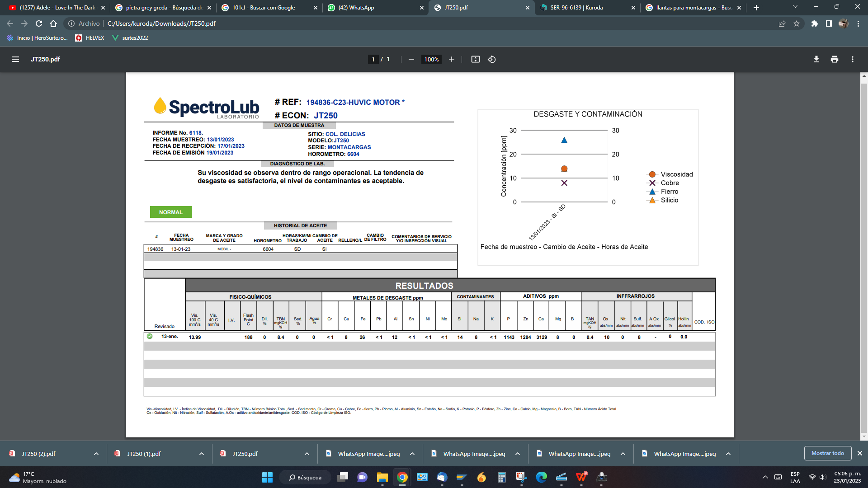Rotate the PDF counterclockwise
Image resolution: width=868 pixels, height=488 pixels.
click(492, 59)
